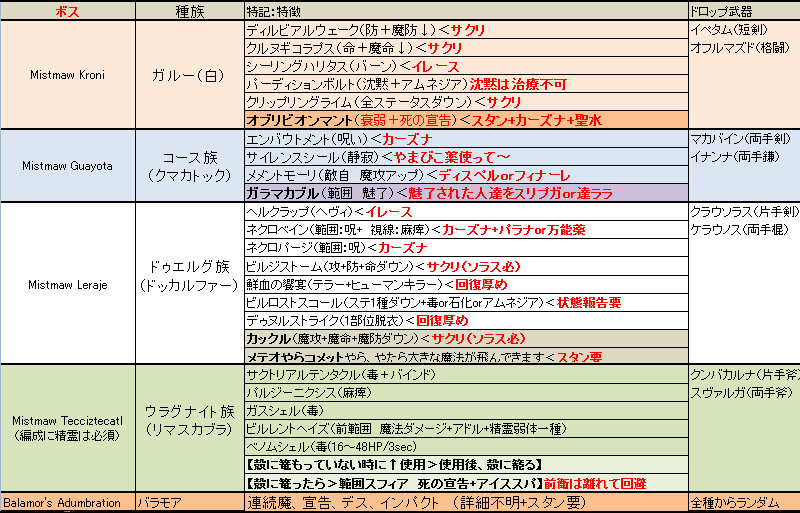Select the パーディションボルト row
The height and width of the screenshot is (513, 800).
pos(466,84)
